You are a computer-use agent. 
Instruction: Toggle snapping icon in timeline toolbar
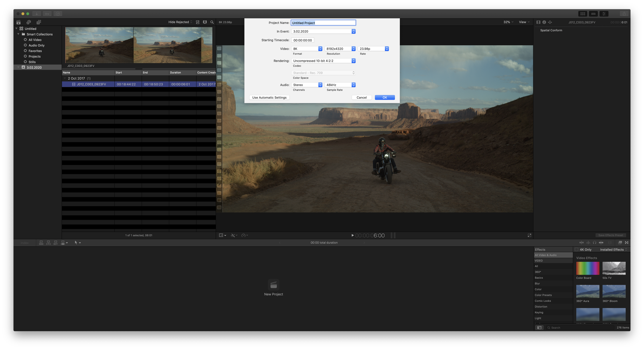point(601,243)
